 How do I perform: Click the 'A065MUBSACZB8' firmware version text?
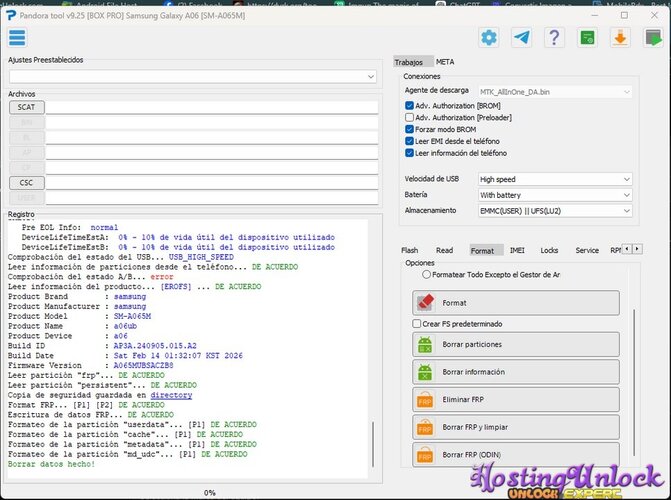[x=143, y=366]
